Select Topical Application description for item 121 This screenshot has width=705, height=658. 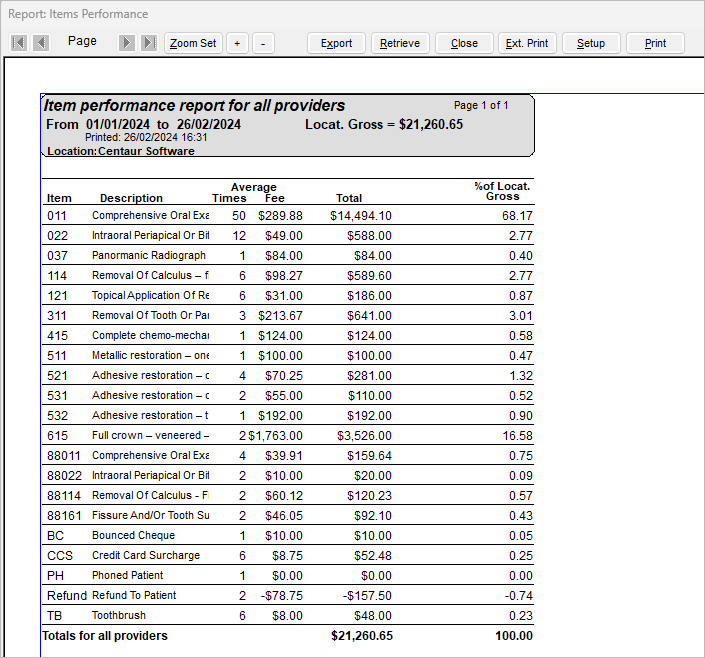(x=150, y=295)
